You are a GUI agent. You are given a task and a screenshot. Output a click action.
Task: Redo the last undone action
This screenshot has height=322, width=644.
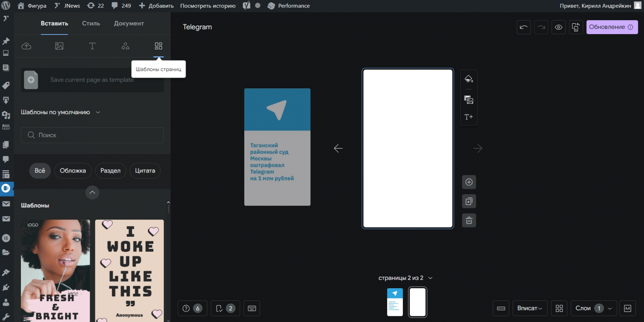[x=541, y=27]
